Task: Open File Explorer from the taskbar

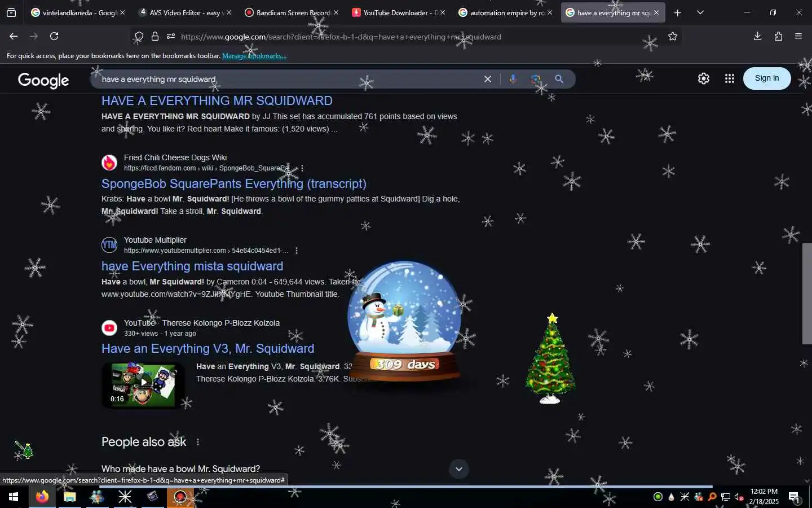Action: point(70,497)
